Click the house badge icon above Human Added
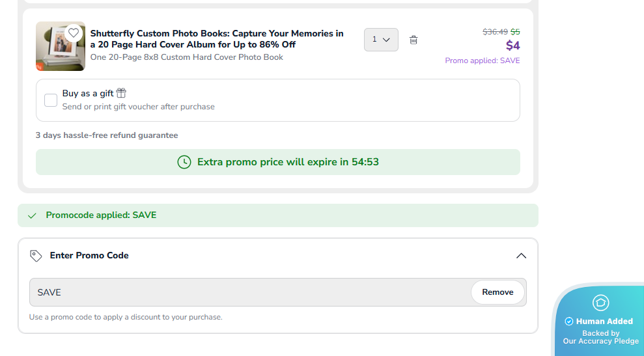644x356 pixels. point(600,303)
